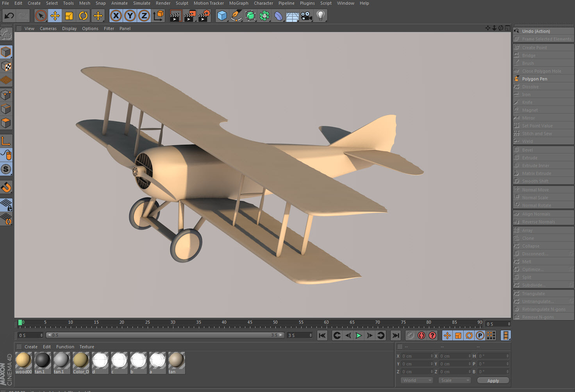Open Edit Render Settings
This screenshot has width=575, height=392.
click(204, 16)
